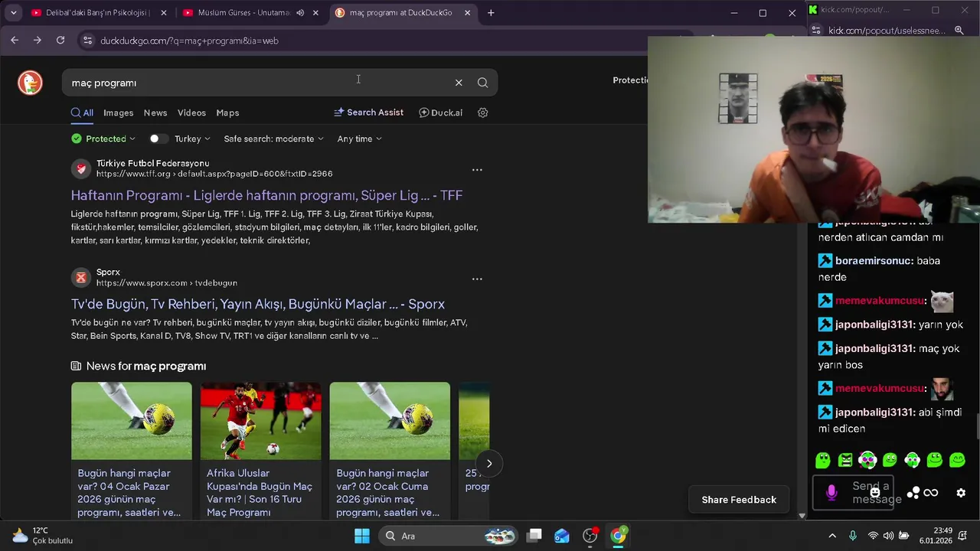980x551 pixels.
Task: Click the purple microphone icon in chat
Action: [x=831, y=493]
